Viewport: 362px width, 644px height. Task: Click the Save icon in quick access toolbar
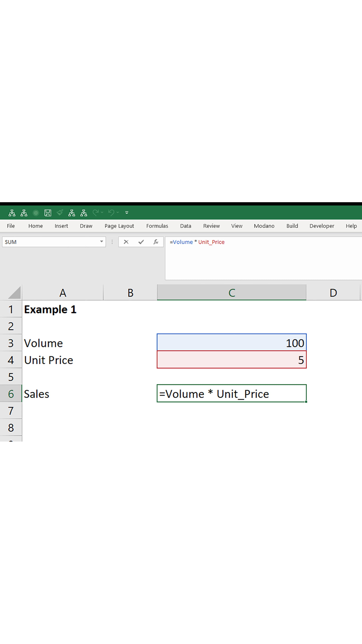(48, 213)
